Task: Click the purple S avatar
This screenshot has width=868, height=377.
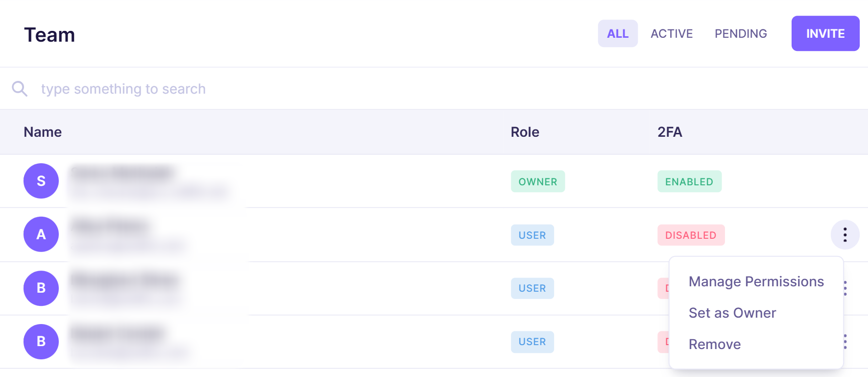Action: click(41, 181)
